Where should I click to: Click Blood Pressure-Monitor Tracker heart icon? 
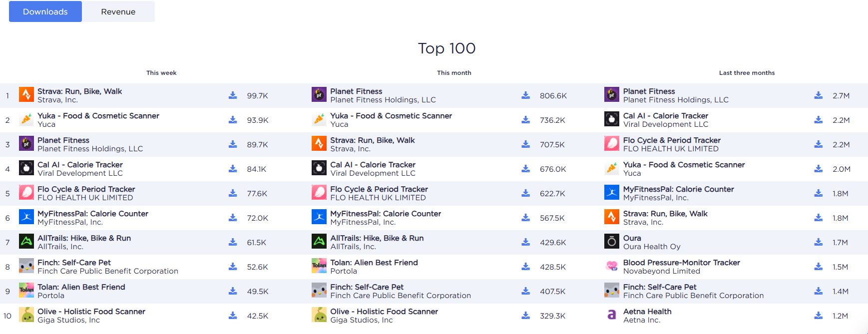(611, 266)
